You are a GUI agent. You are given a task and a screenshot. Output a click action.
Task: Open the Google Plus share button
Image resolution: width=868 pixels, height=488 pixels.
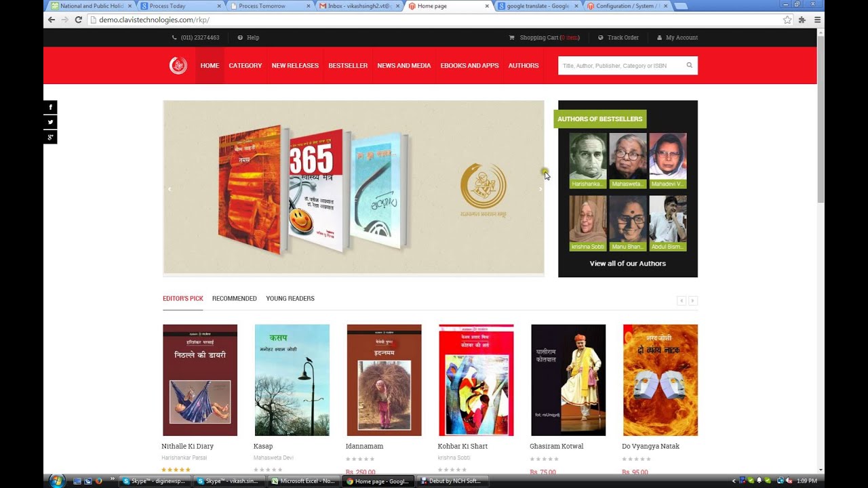point(50,137)
